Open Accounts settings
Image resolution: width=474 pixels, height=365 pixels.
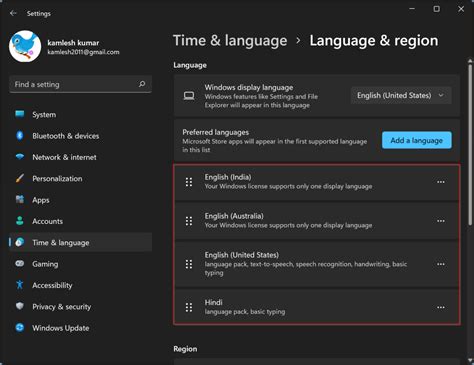[80, 221]
